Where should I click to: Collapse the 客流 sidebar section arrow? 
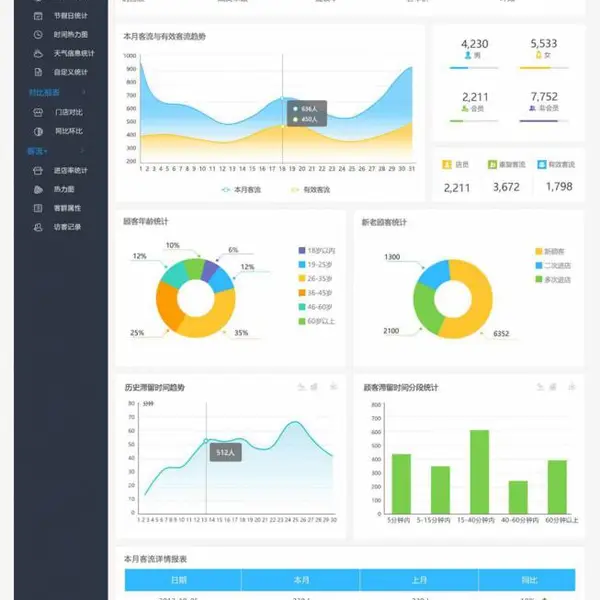coord(82,151)
